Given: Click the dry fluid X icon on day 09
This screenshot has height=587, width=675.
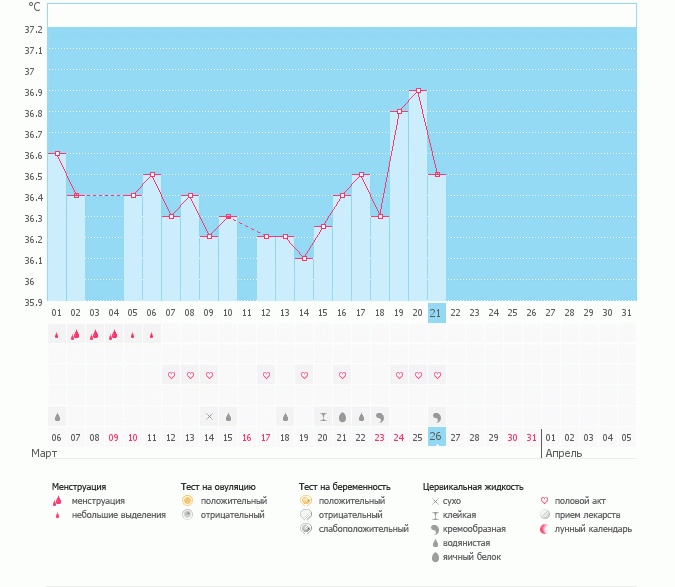Looking at the screenshot, I should click(x=209, y=416).
